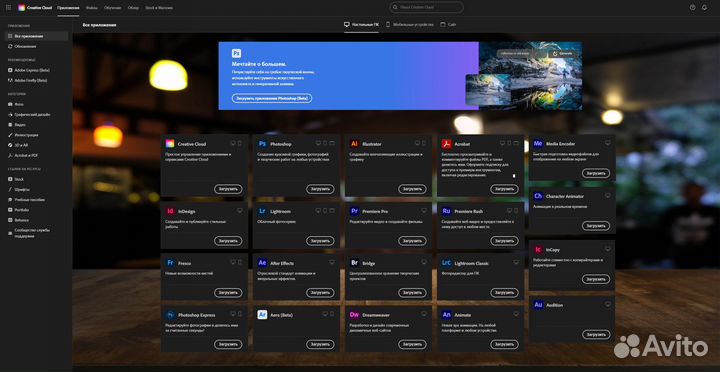This screenshot has width=720, height=372.
Task: Select the Сайт platform tab
Action: pyautogui.click(x=448, y=25)
